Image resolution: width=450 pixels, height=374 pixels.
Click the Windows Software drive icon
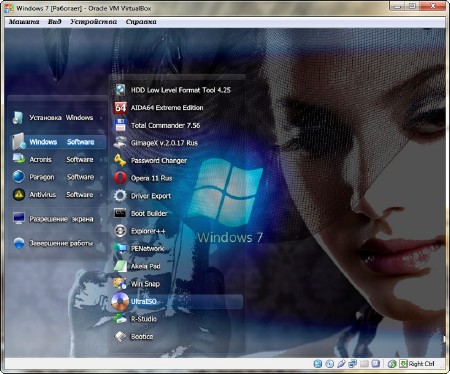(x=18, y=142)
